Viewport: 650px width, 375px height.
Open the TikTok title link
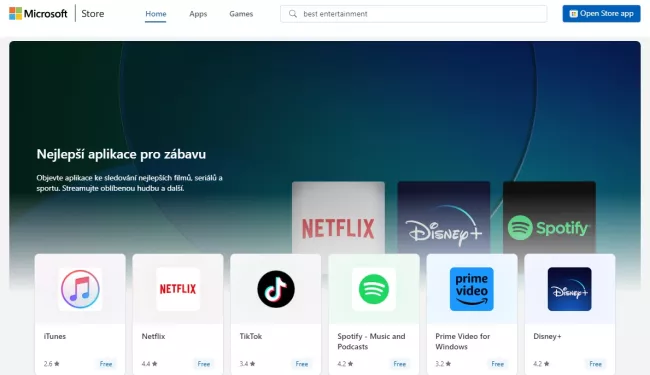[x=251, y=336]
